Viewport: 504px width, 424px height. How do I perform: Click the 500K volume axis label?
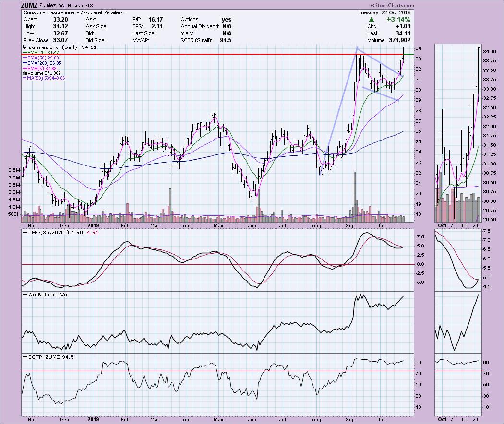tap(14, 214)
